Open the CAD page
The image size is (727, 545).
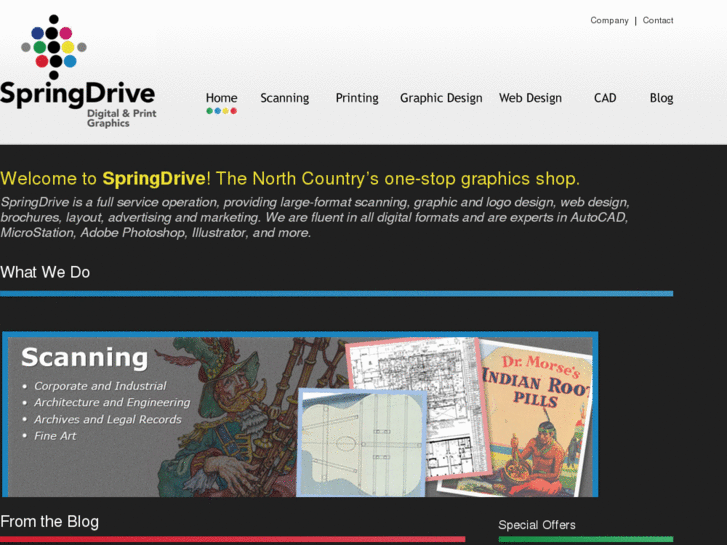point(605,98)
